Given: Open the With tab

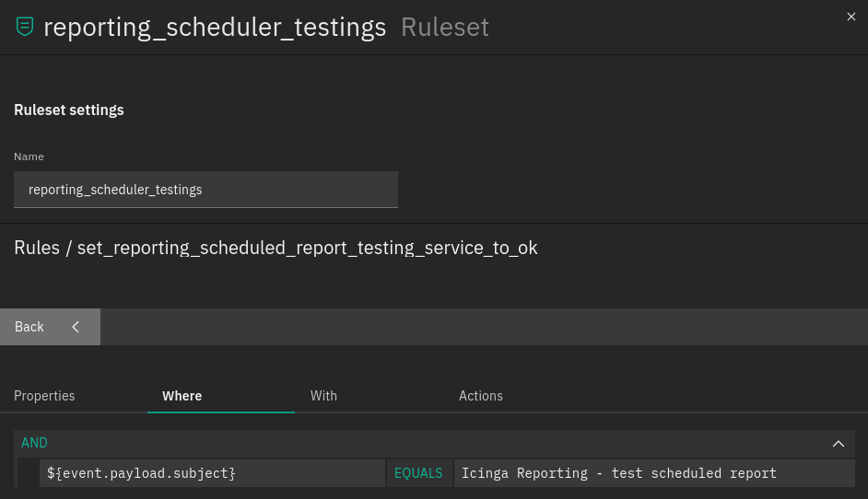Looking at the screenshot, I should 323,396.
